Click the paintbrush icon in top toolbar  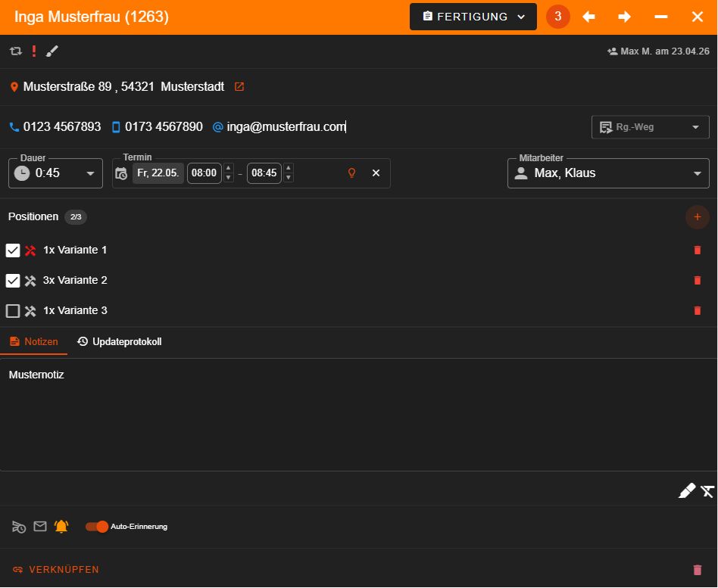52,51
